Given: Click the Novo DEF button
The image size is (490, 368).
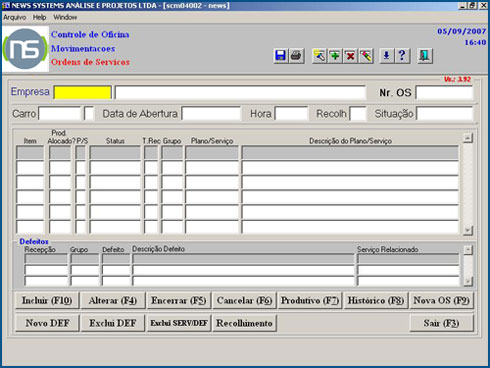Looking at the screenshot, I should (x=47, y=323).
